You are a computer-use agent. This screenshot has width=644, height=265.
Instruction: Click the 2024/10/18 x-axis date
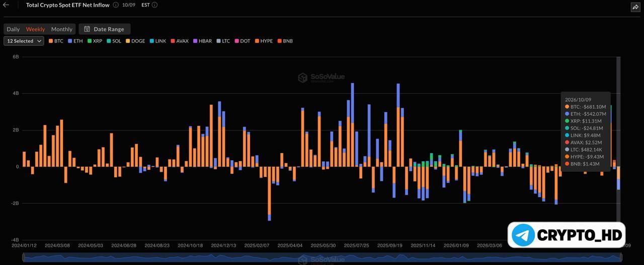click(x=190, y=245)
